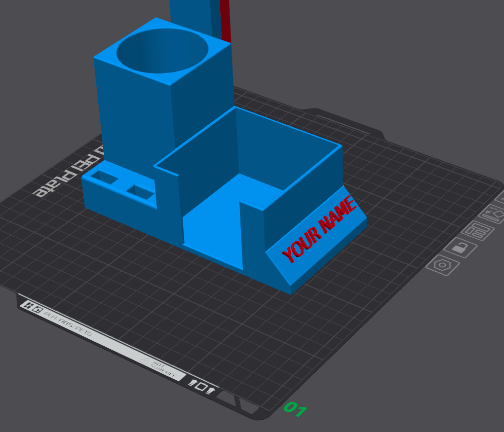
Task: Select the red YOUR NAME text
Action: click(319, 229)
